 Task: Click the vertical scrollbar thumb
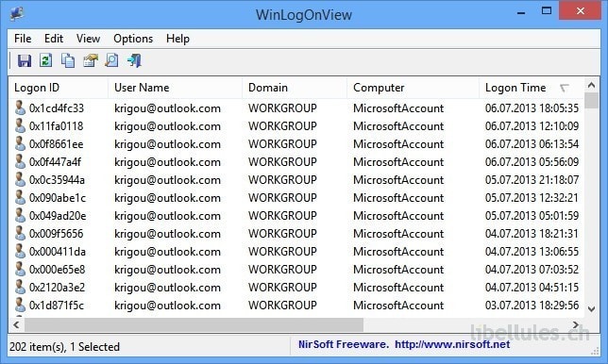coord(591,100)
